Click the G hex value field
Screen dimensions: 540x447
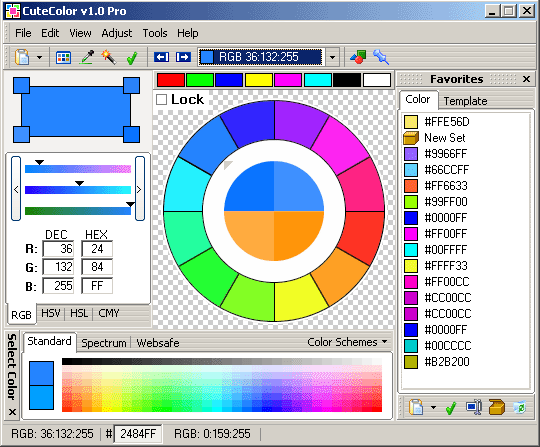pyautogui.click(x=97, y=267)
